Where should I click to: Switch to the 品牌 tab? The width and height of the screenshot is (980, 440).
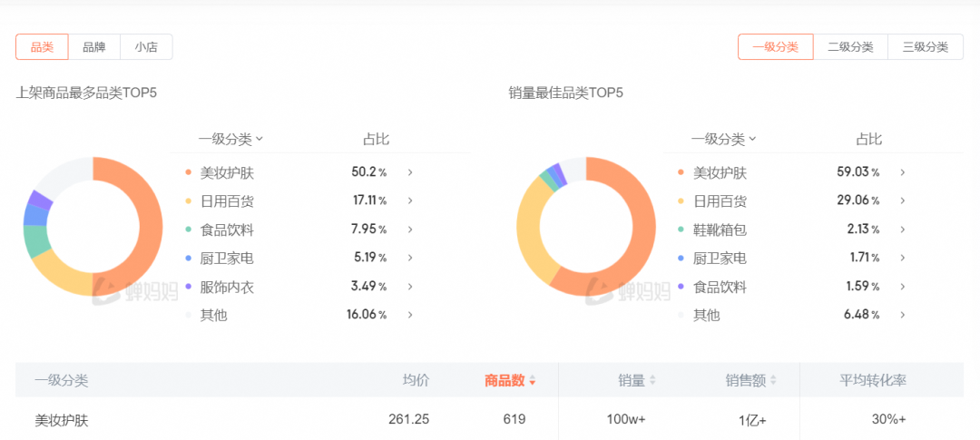pyautogui.click(x=93, y=47)
